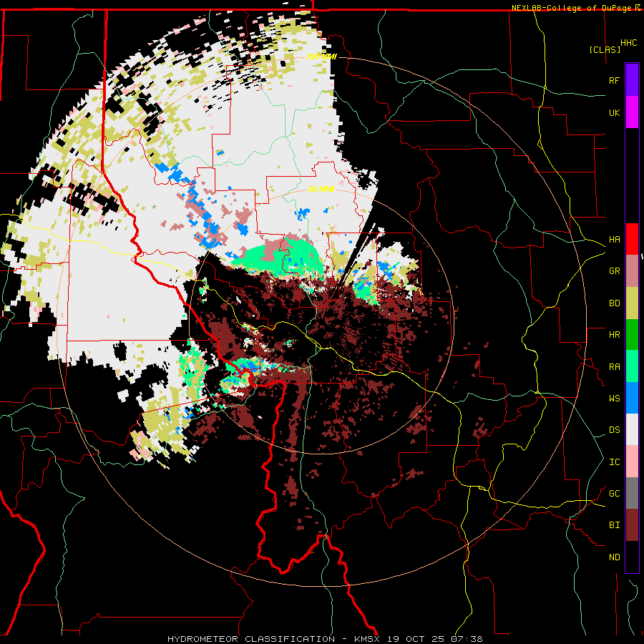This screenshot has width=644, height=644.
Task: Click the Hydrometeor Classification KMSX title text
Action: 325,639
